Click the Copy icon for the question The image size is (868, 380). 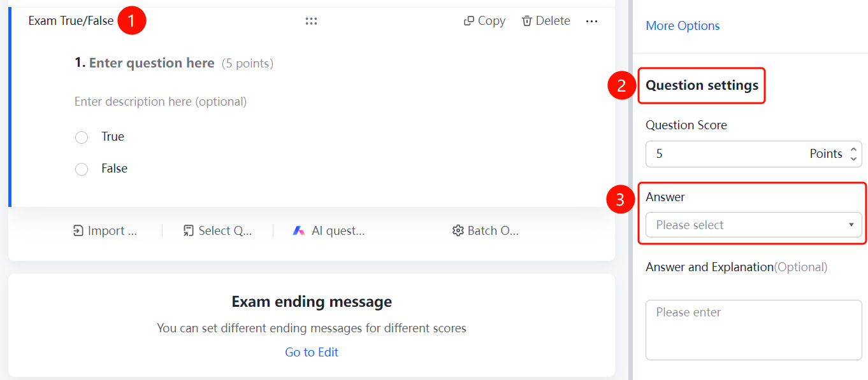469,21
